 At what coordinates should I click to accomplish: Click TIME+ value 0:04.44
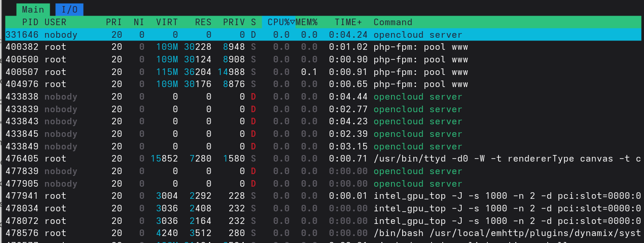tap(348, 97)
